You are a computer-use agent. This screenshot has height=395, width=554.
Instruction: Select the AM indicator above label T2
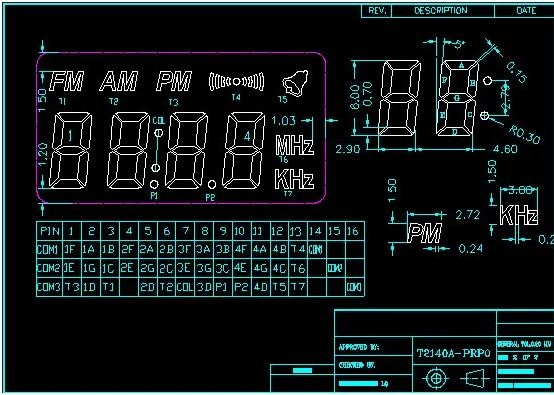click(119, 81)
